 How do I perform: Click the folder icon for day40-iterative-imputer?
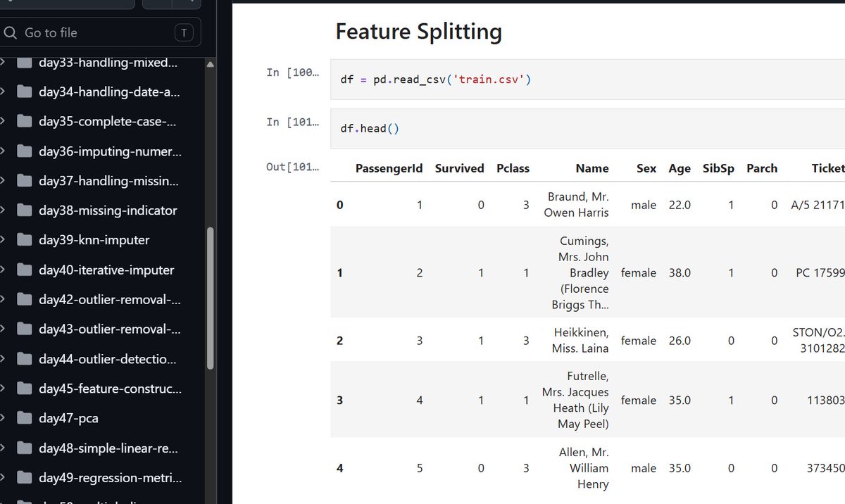click(25, 270)
